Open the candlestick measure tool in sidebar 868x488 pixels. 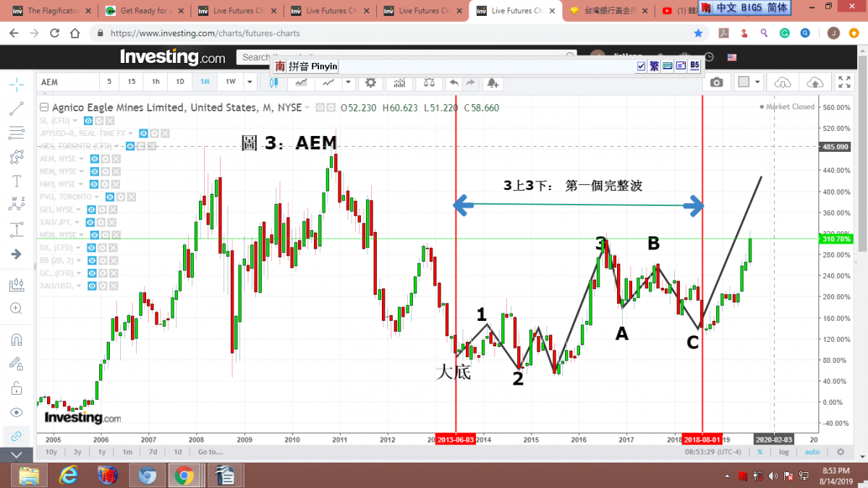click(x=16, y=284)
